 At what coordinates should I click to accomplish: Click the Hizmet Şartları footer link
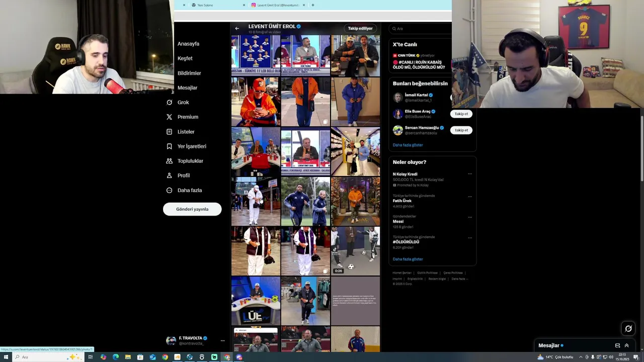402,273
